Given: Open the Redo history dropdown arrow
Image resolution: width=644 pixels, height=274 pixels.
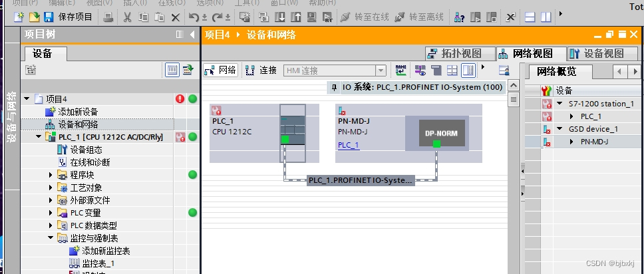Looking at the screenshot, I should (228, 18).
